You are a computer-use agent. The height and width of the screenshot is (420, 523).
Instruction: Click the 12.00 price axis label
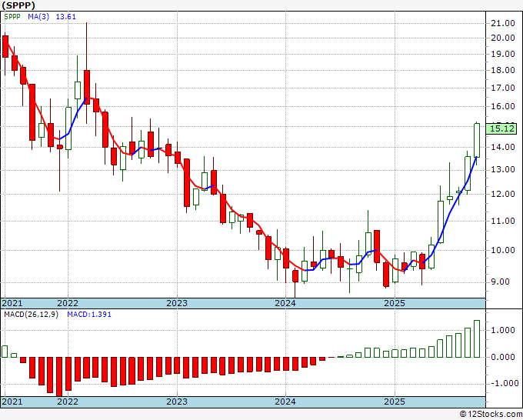click(503, 194)
